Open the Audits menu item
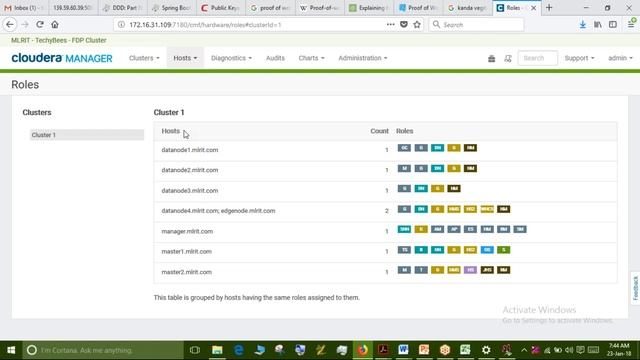The height and width of the screenshot is (360, 640). [275, 58]
